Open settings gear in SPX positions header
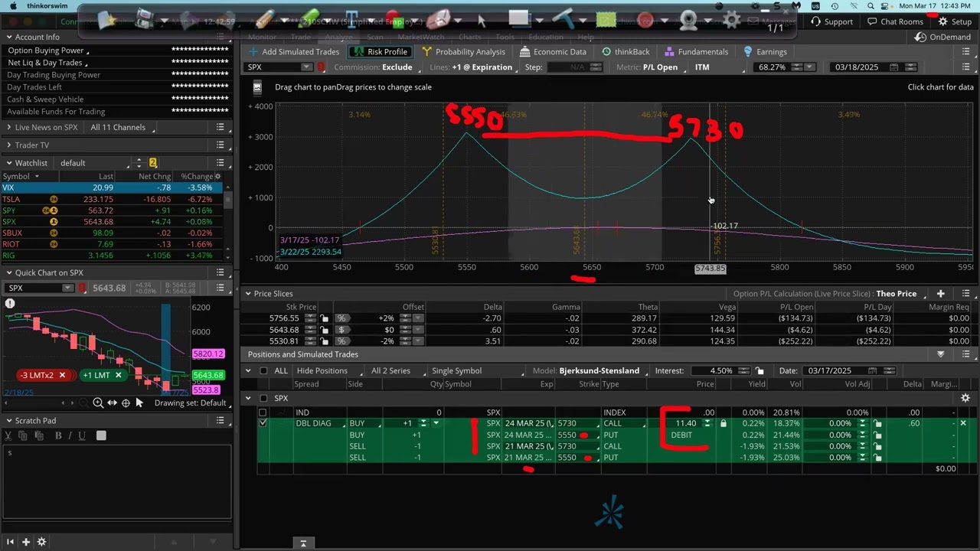Image resolution: width=980 pixels, height=551 pixels. click(x=965, y=398)
